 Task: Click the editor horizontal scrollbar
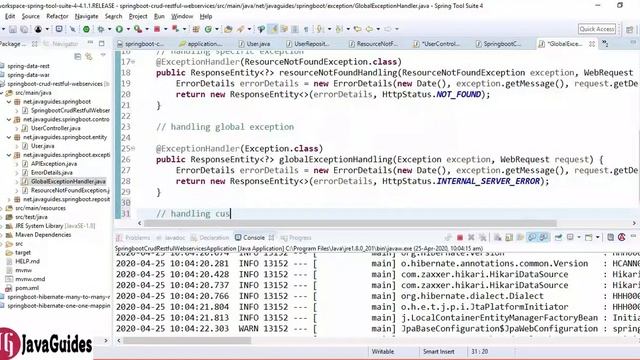pyautogui.click(x=350, y=223)
